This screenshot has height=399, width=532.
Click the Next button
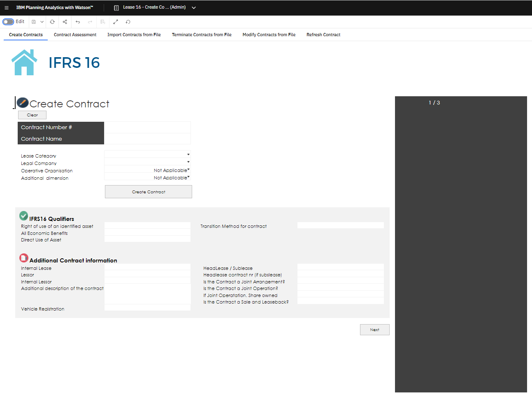pos(374,330)
